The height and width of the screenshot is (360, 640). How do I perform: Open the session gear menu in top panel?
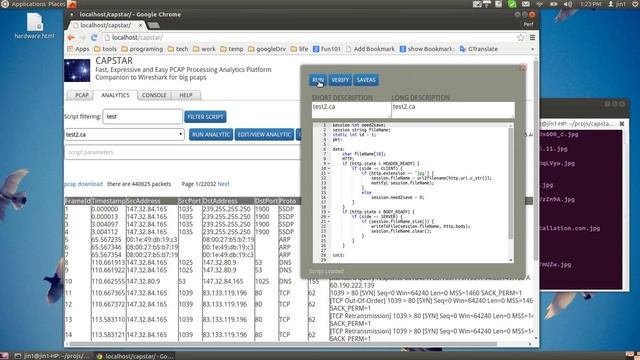click(x=636, y=4)
